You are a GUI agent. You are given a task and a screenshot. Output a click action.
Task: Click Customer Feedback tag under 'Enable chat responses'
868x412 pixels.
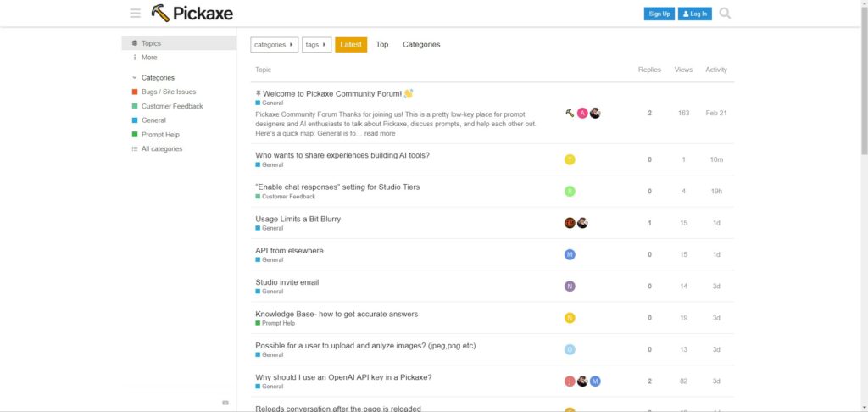[x=285, y=197]
